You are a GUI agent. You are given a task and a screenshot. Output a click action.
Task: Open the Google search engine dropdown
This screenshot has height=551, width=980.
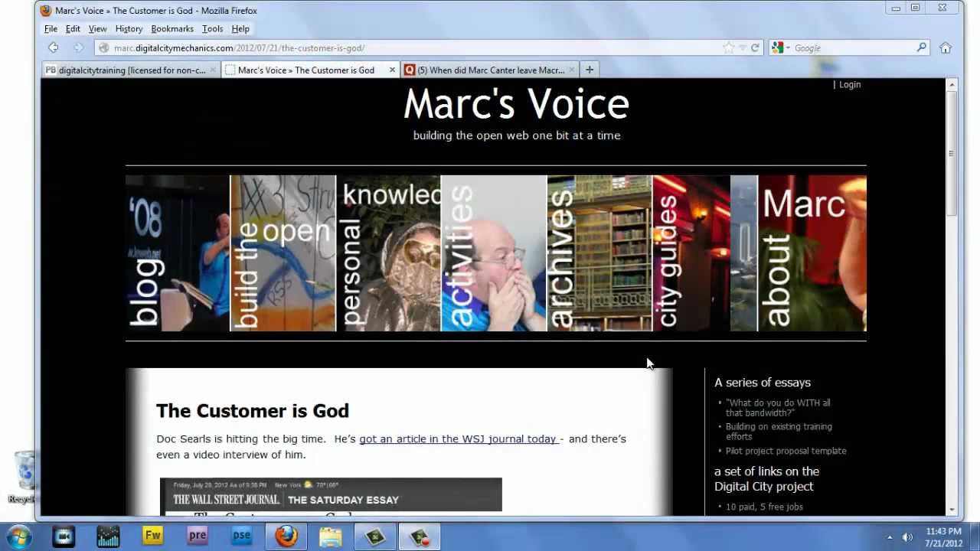click(x=781, y=47)
